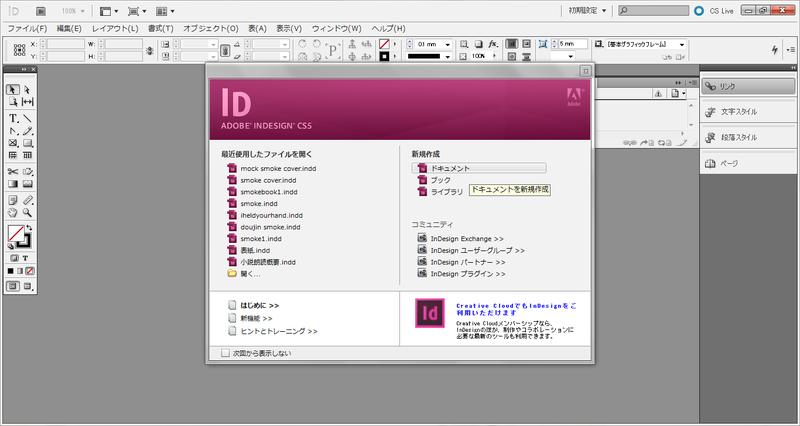Click the Quick Apply lightning icon
800x426 pixels.
(x=775, y=49)
